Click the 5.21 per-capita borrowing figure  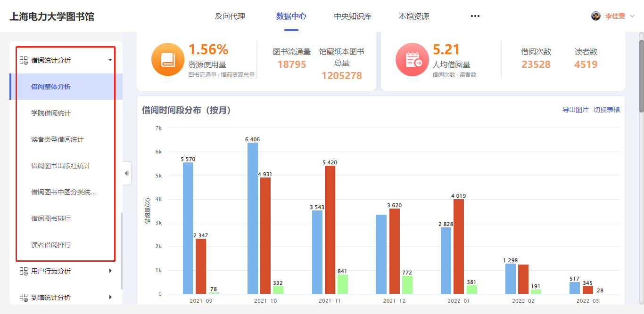[x=446, y=49]
